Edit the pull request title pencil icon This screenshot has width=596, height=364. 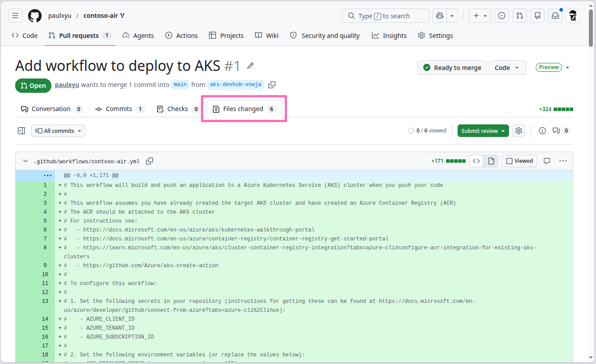click(250, 66)
